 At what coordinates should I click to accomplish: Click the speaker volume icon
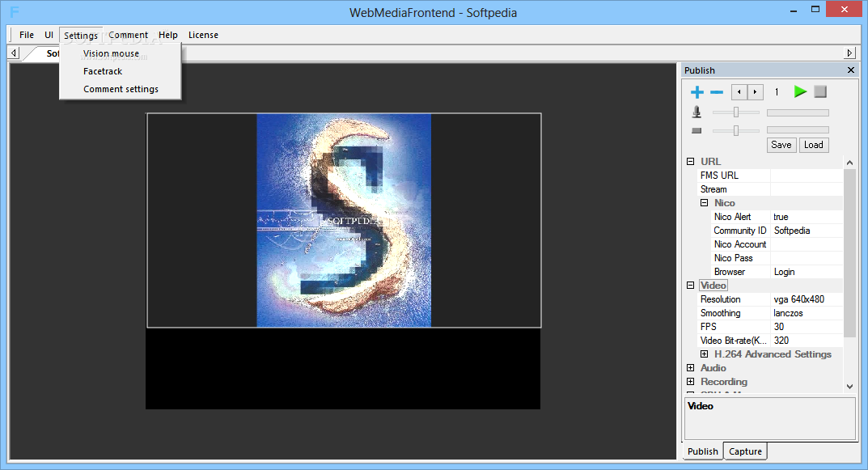point(697,131)
